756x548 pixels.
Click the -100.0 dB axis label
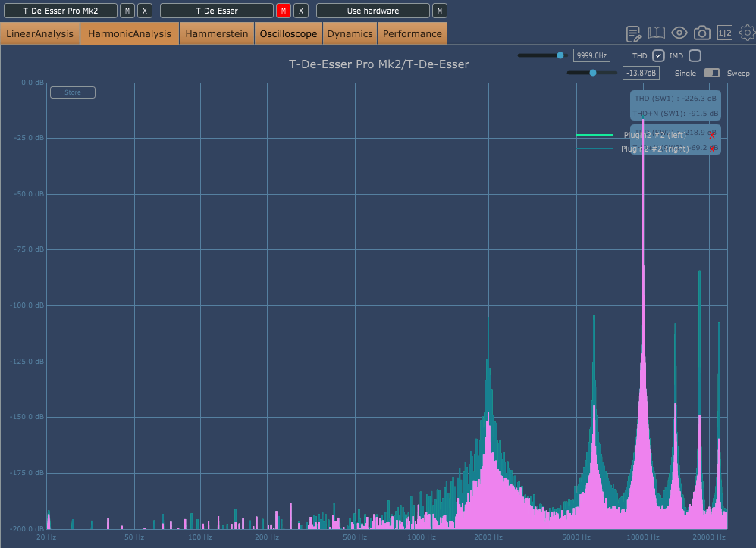pos(27,305)
